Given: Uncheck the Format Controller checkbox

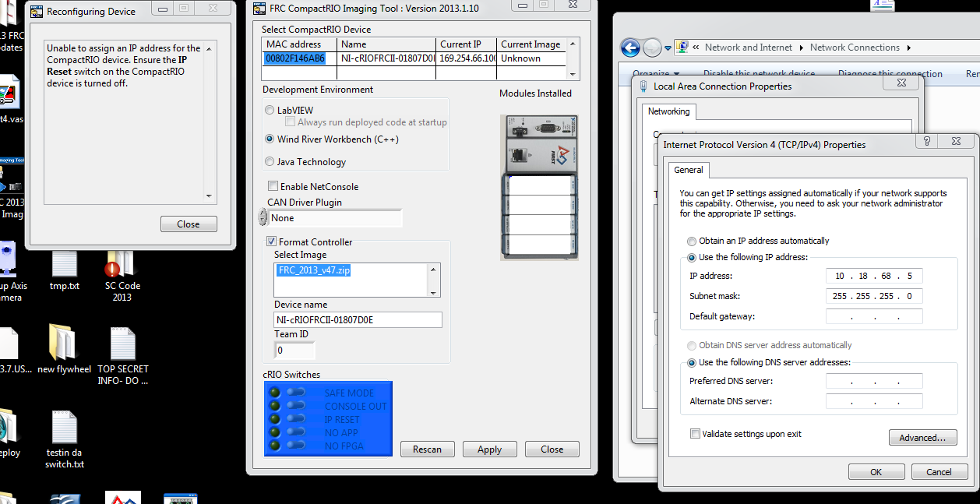Looking at the screenshot, I should click(272, 241).
